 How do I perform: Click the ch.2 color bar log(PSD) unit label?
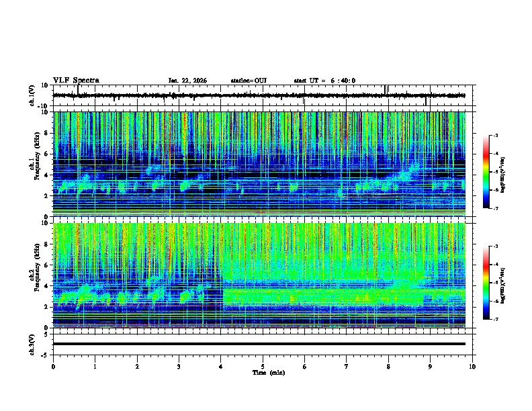pos(503,285)
